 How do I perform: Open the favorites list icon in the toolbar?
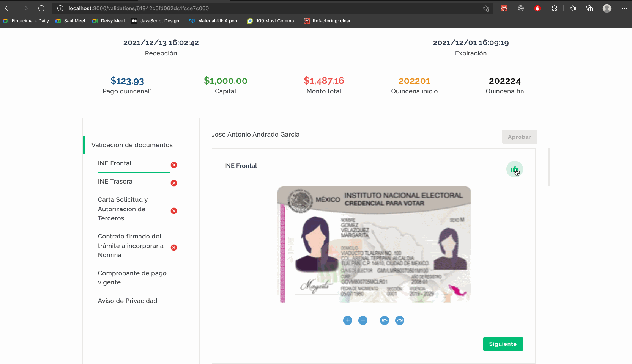573,8
